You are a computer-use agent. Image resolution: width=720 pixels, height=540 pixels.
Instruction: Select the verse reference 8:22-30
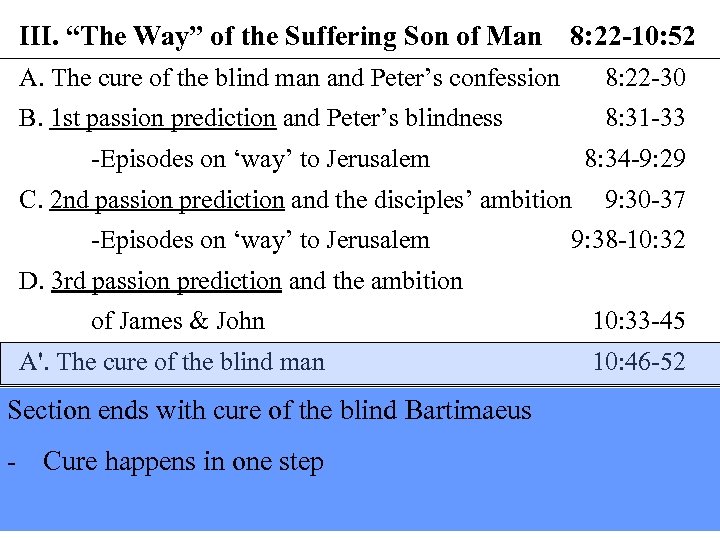pyautogui.click(x=645, y=78)
